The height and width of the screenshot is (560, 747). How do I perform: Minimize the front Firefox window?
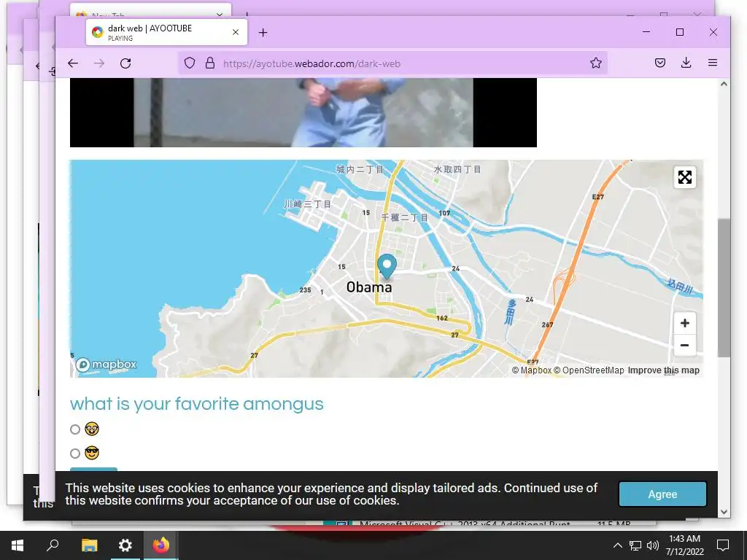(x=646, y=32)
